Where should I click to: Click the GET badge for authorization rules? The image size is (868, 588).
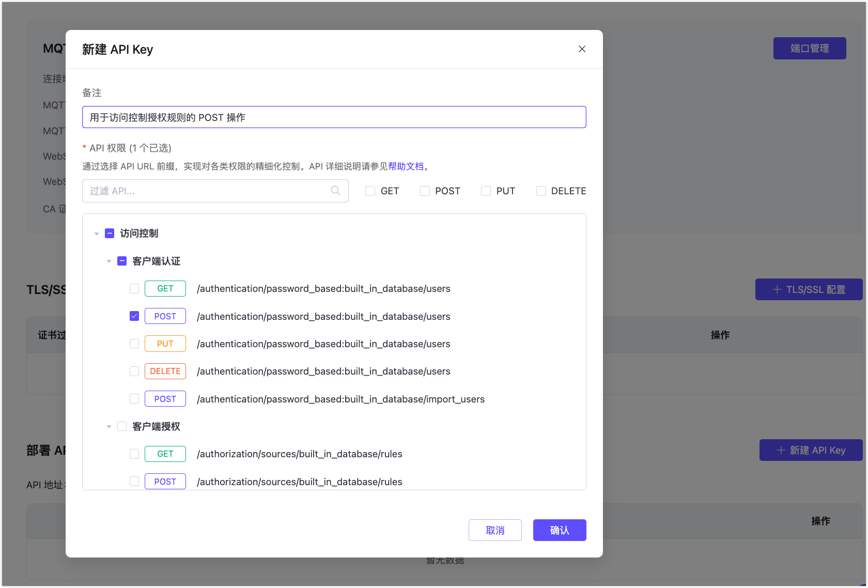(165, 454)
